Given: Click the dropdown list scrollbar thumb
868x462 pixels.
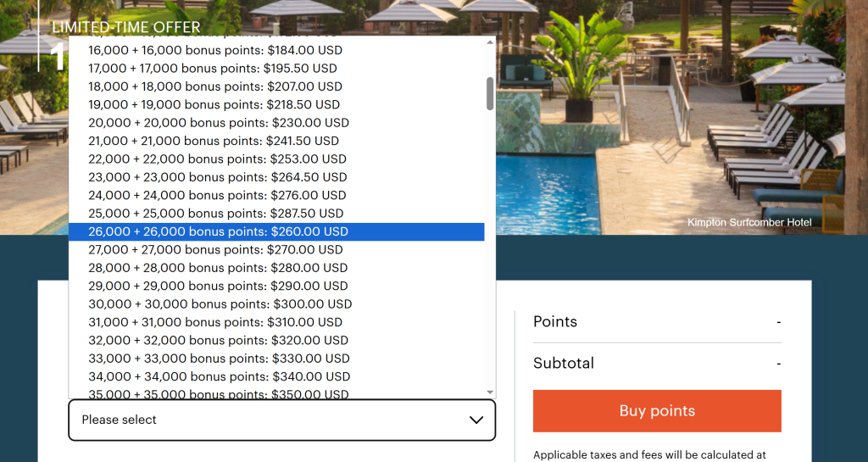Looking at the screenshot, I should coord(490,93).
